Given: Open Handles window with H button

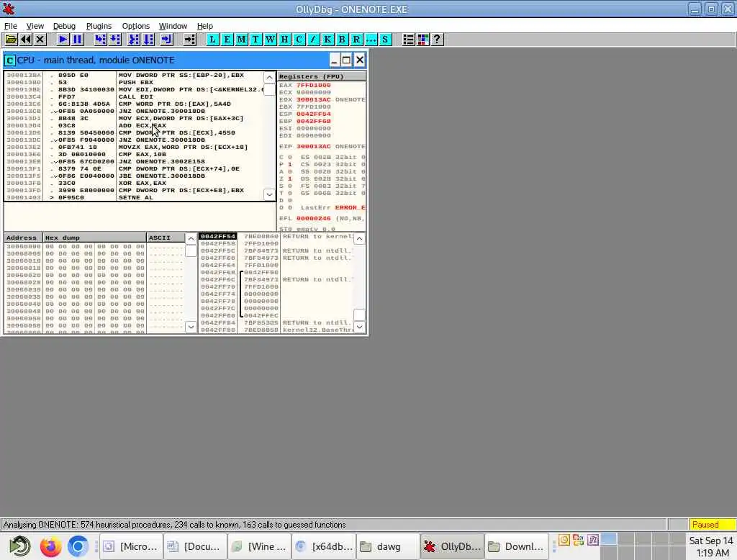Looking at the screenshot, I should [x=284, y=40].
